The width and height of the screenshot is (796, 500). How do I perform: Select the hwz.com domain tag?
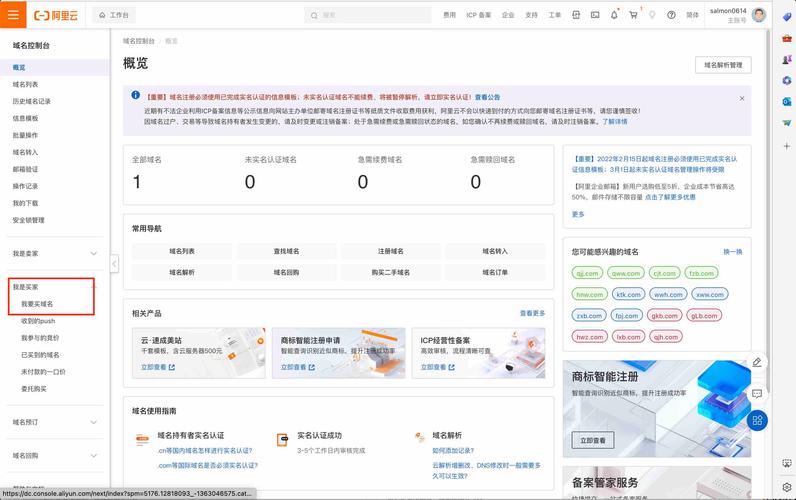(590, 337)
